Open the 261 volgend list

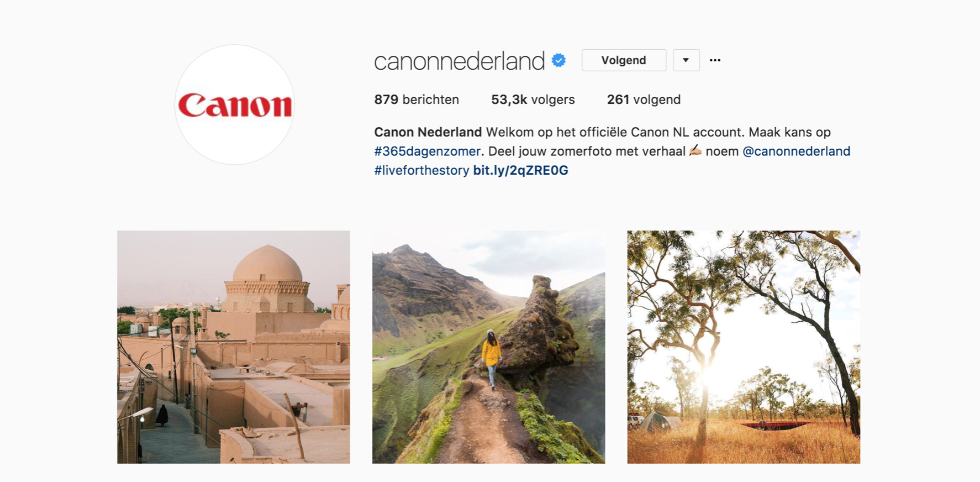click(x=644, y=99)
